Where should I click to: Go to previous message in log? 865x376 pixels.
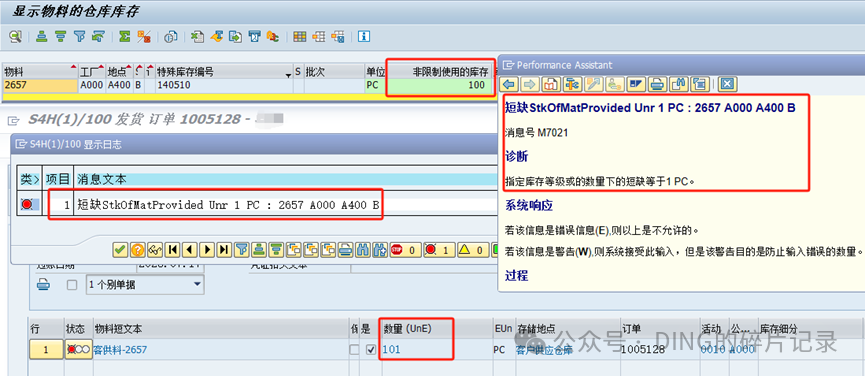coord(190,250)
